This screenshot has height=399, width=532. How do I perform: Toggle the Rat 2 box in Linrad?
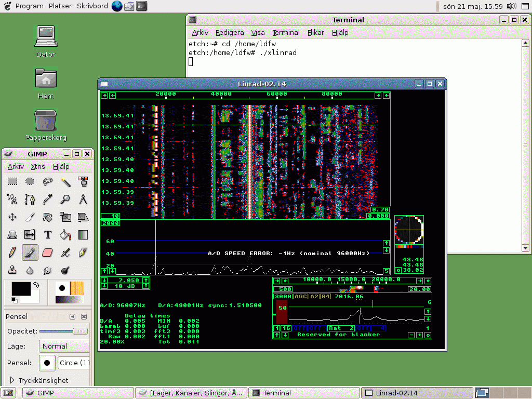pyautogui.click(x=341, y=328)
